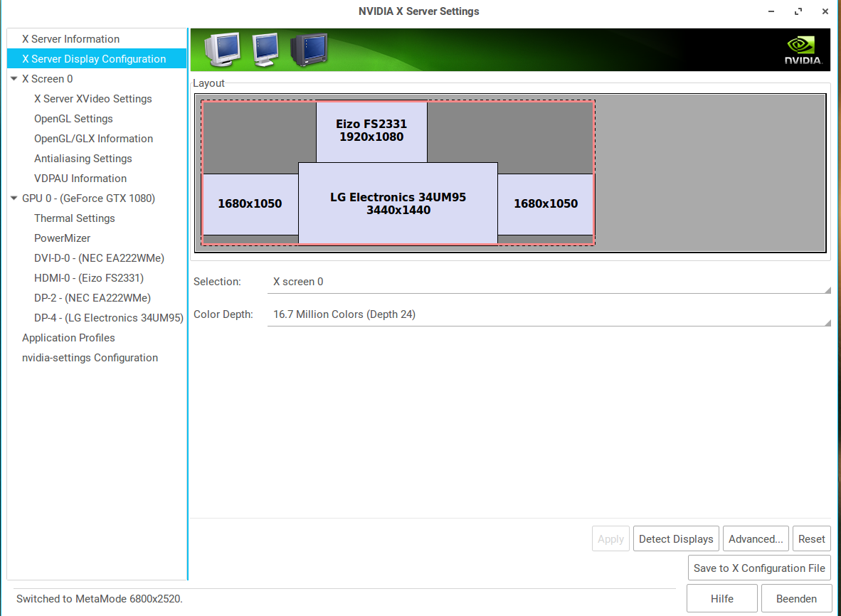Collapse the GPU 0 GeForce GTX 1080 node

pos(14,198)
